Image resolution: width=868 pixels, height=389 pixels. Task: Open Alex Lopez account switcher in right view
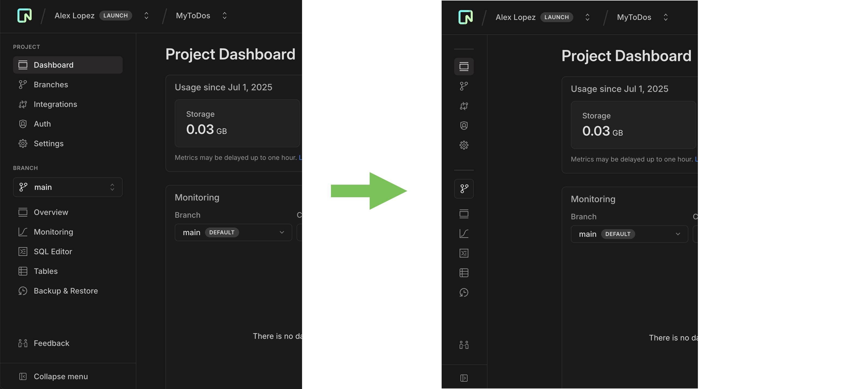pyautogui.click(x=587, y=17)
